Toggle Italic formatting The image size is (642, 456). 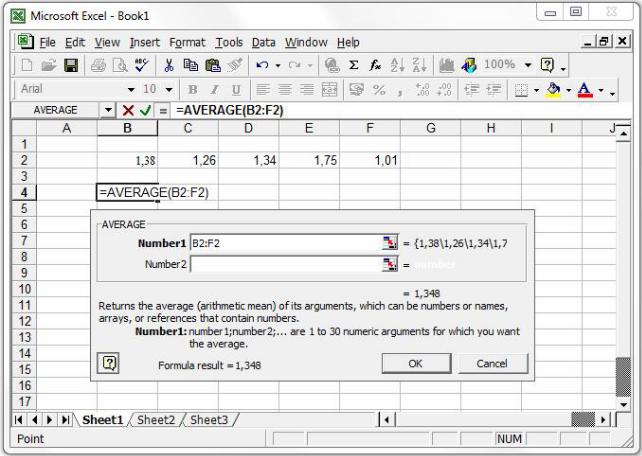tap(214, 90)
